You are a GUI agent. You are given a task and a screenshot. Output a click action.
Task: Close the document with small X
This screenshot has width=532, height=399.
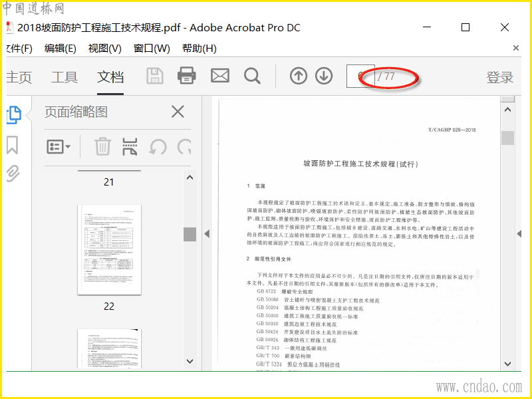516,48
